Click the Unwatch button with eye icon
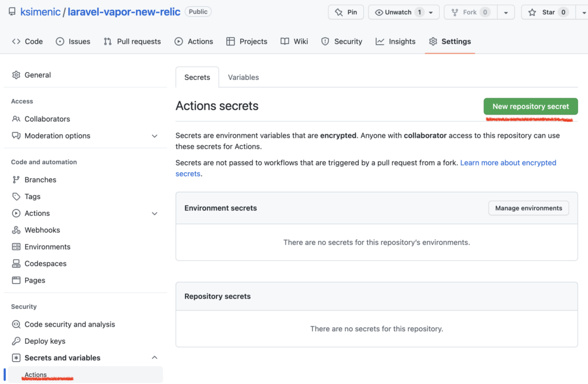This screenshot has width=588, height=384. click(399, 13)
